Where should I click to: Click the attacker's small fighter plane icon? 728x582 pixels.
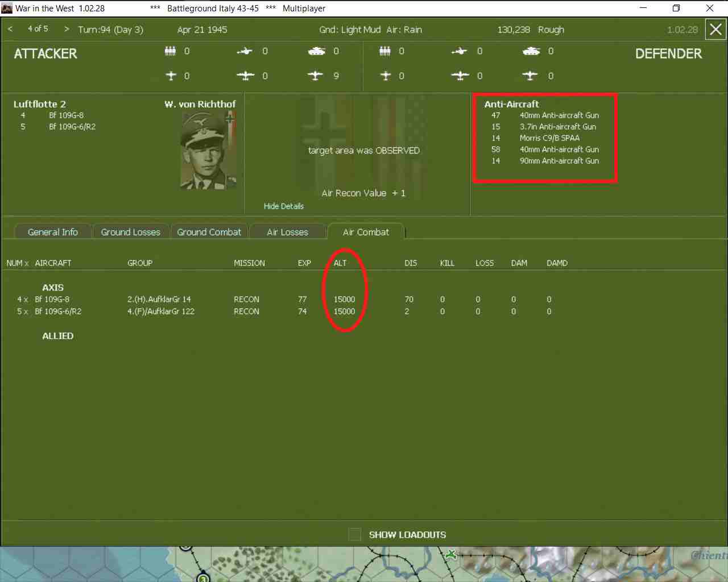click(x=171, y=76)
